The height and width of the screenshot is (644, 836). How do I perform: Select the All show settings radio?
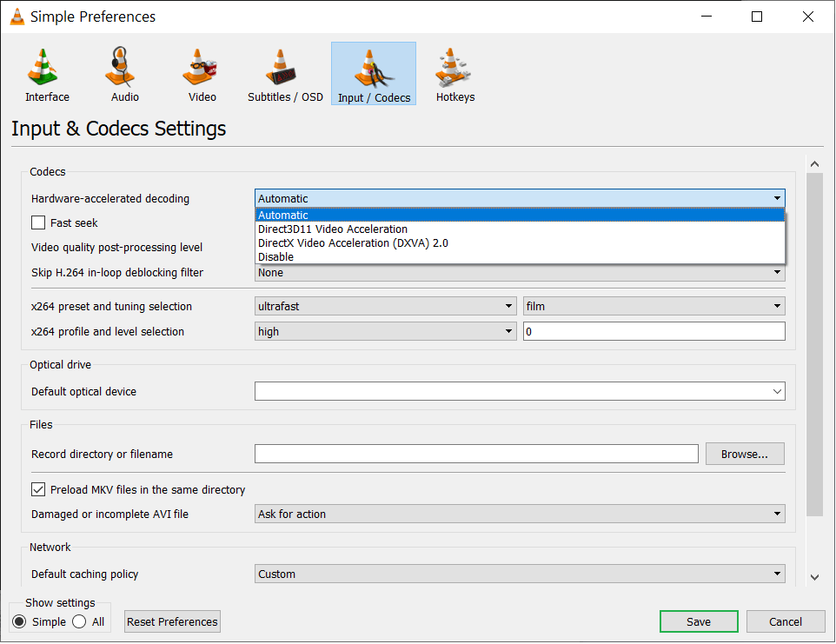79,622
